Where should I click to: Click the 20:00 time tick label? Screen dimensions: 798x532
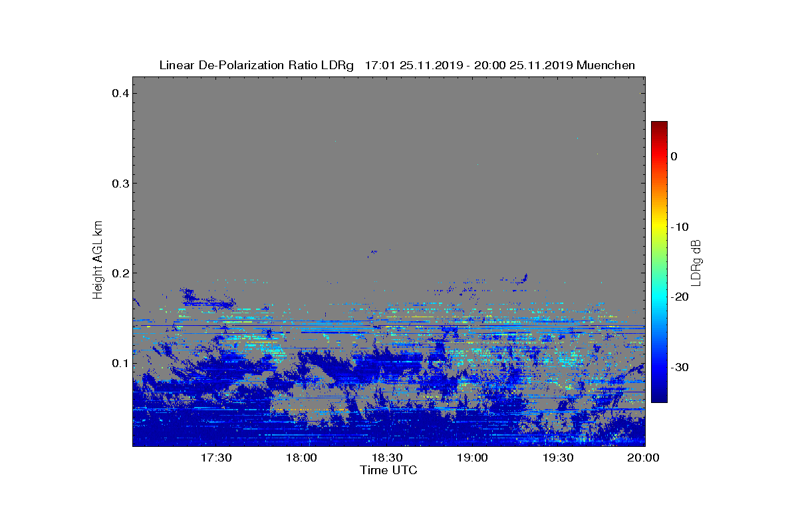(x=644, y=458)
